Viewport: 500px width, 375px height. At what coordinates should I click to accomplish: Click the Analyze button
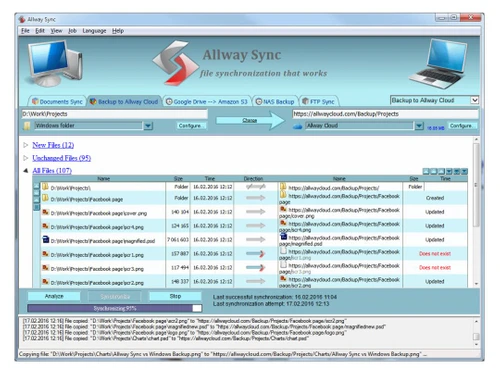point(54,296)
